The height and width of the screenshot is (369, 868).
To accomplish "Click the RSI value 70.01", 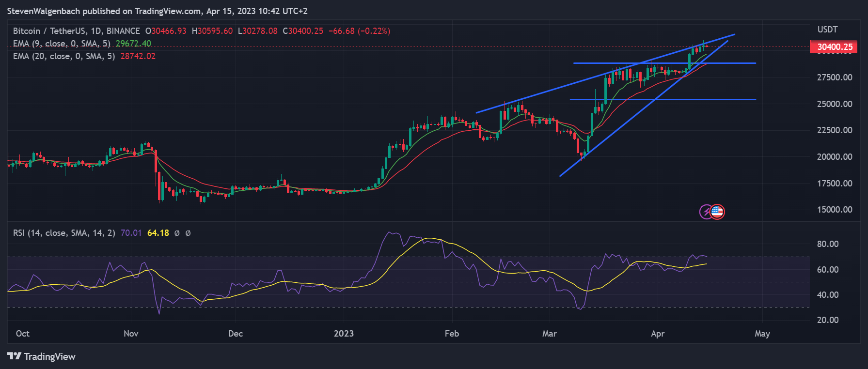I will pos(131,233).
